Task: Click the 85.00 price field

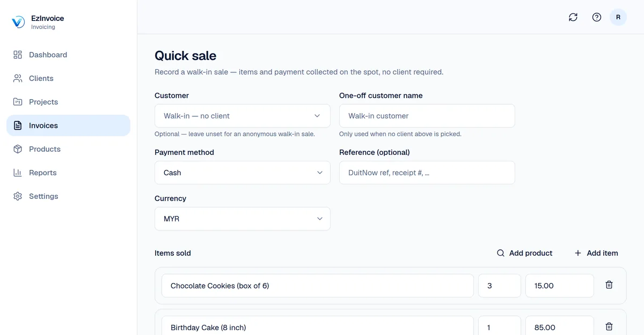Action: pos(560,327)
